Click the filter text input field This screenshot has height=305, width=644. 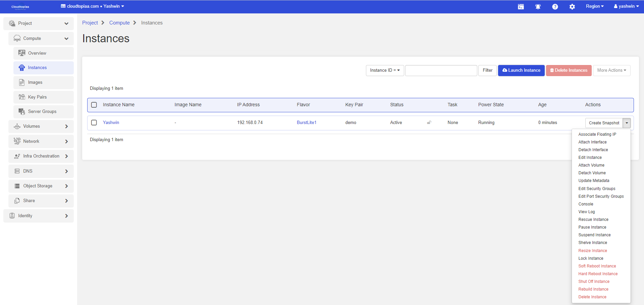pos(441,70)
